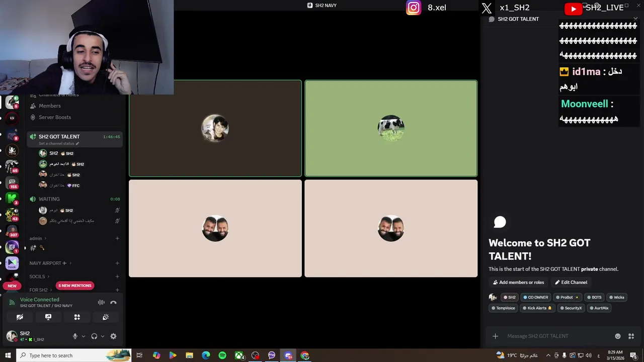Image resolution: width=644 pixels, height=362 pixels.
Task: Open server icon with 155 badge
Action: tap(12, 183)
